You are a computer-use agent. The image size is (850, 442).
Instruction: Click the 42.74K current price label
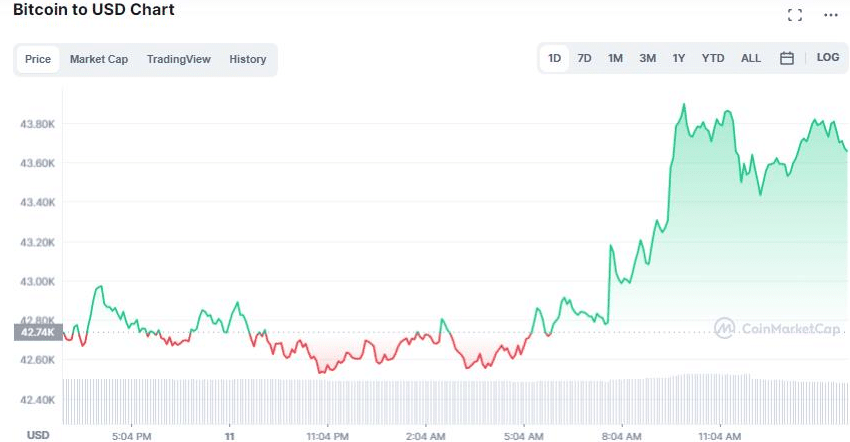[x=38, y=332]
